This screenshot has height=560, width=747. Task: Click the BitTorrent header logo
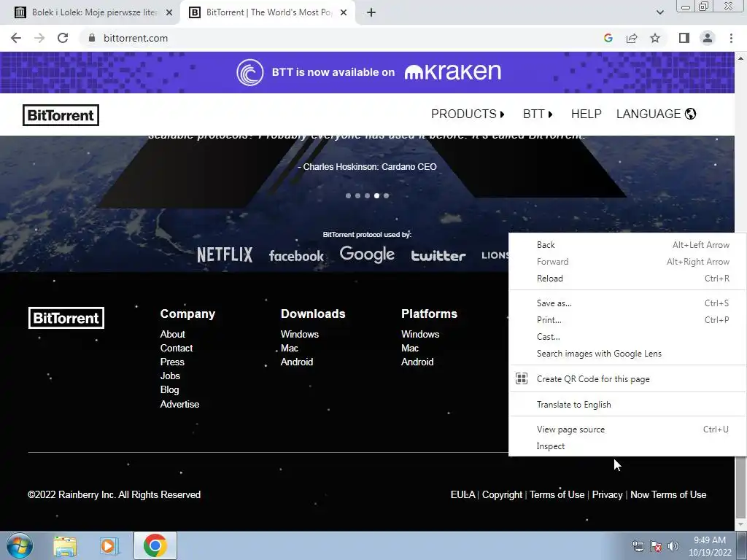point(61,115)
